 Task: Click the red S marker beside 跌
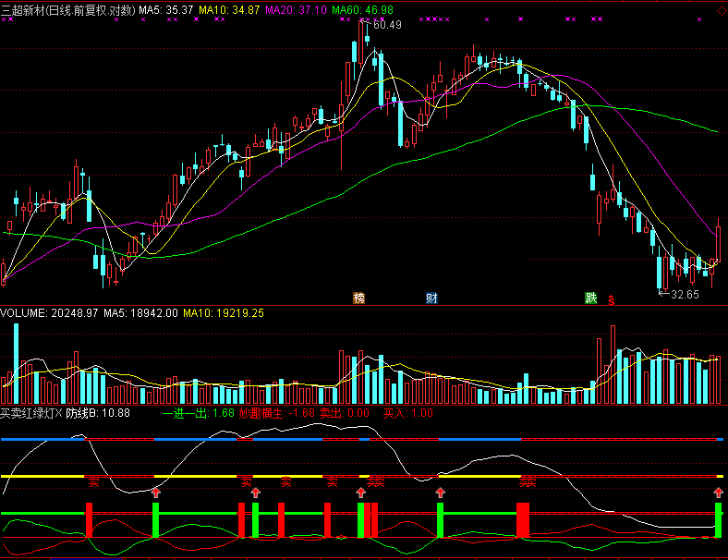(612, 299)
